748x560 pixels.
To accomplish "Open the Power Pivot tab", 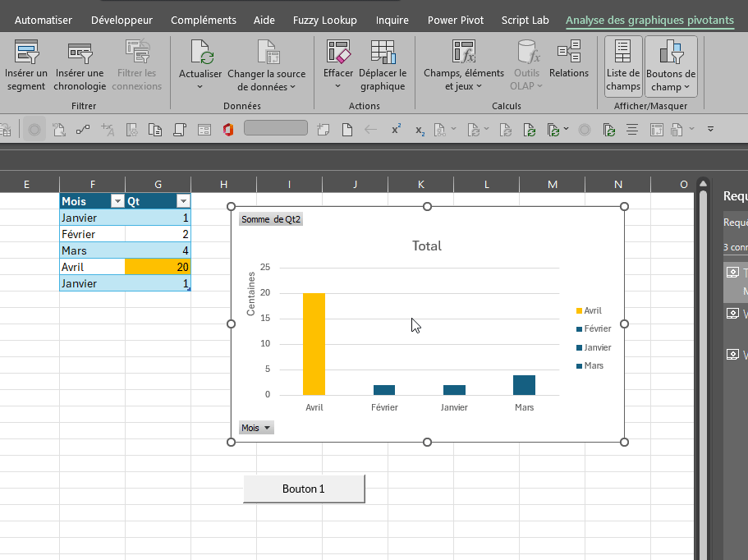I will (x=456, y=20).
